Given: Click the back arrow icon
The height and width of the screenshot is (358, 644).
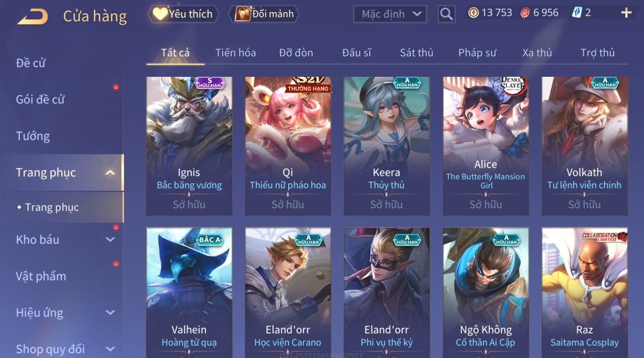Looking at the screenshot, I should (32, 17).
